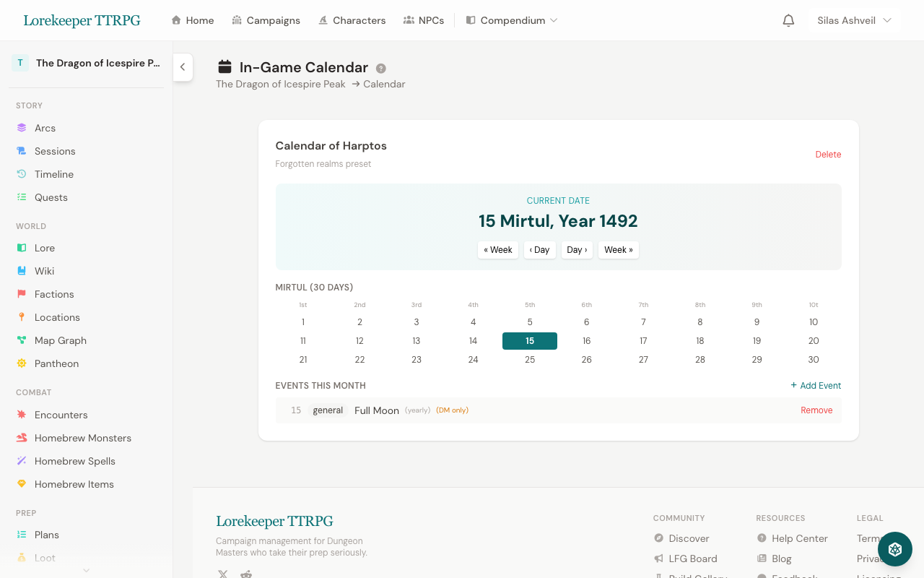Advance the date with the Day forward button
This screenshot has height=578, width=924.
point(577,249)
